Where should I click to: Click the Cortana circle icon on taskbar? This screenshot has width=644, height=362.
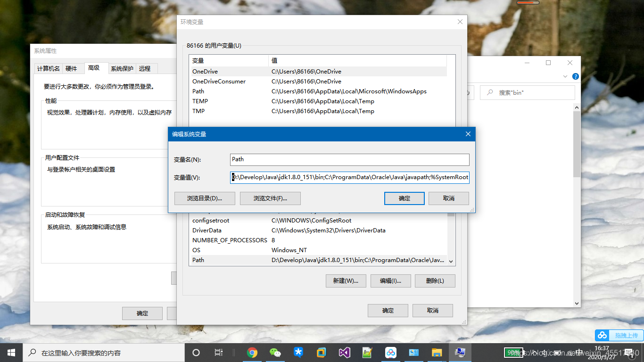click(196, 353)
